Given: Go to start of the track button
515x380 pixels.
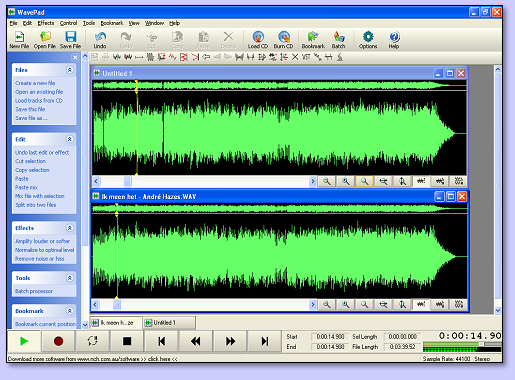Looking at the screenshot, I should point(161,341).
